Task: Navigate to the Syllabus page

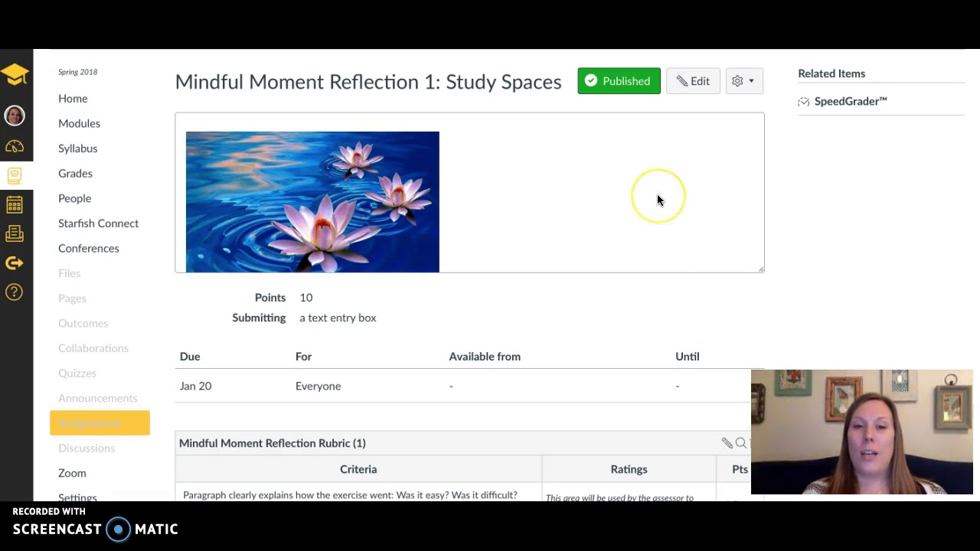Action: pos(77,148)
